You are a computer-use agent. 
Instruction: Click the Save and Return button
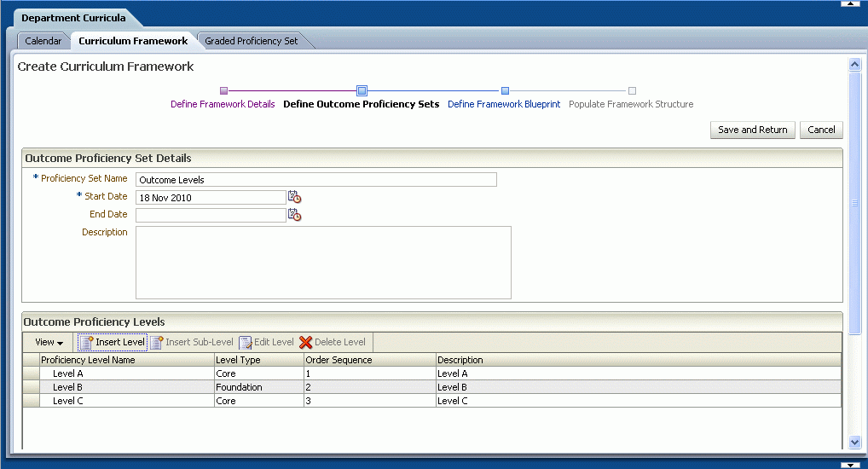click(752, 130)
